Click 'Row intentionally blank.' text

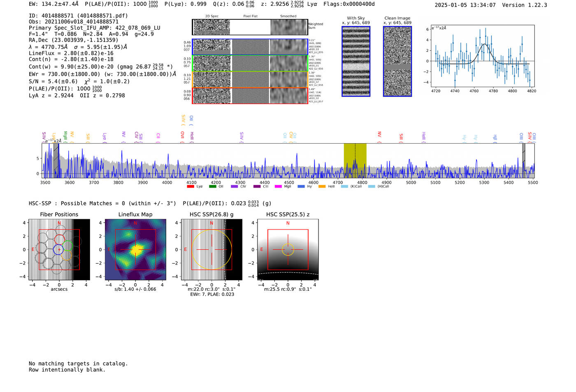click(67, 370)
